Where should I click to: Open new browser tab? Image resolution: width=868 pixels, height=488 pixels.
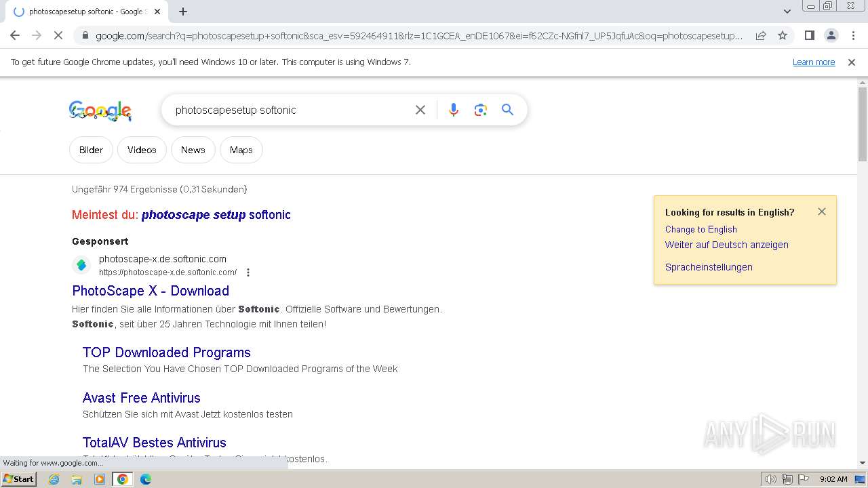click(183, 12)
